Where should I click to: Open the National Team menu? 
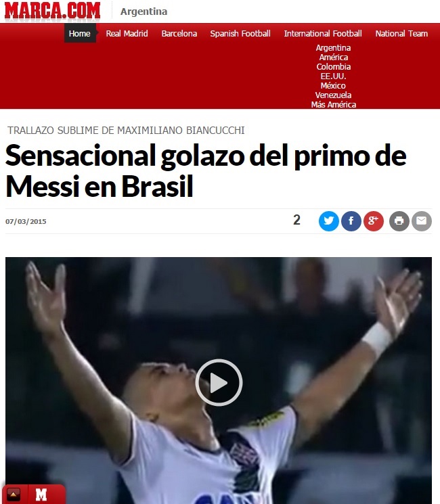point(401,33)
